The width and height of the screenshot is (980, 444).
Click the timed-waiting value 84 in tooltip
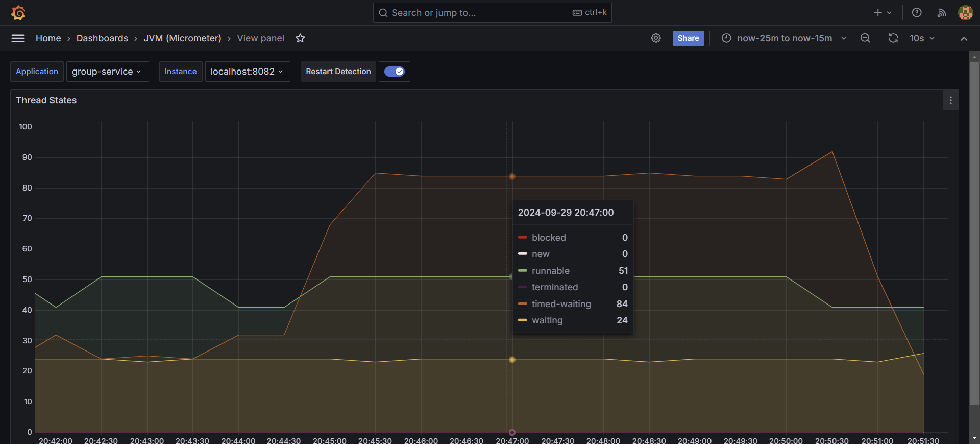[622, 304]
